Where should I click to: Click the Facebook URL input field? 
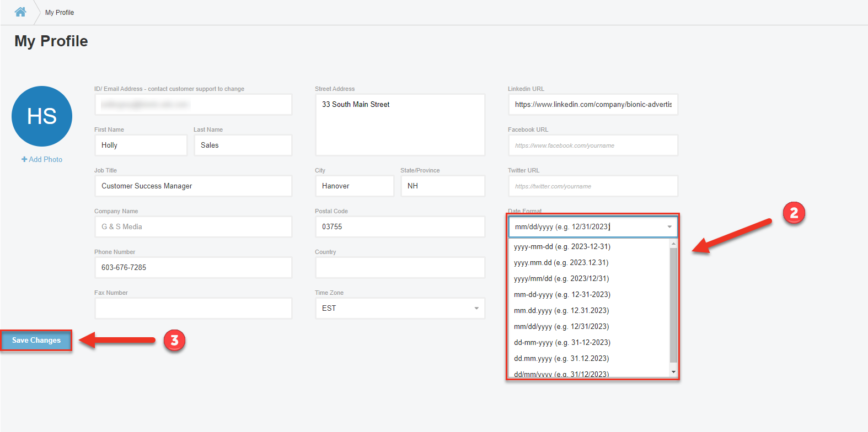(593, 145)
